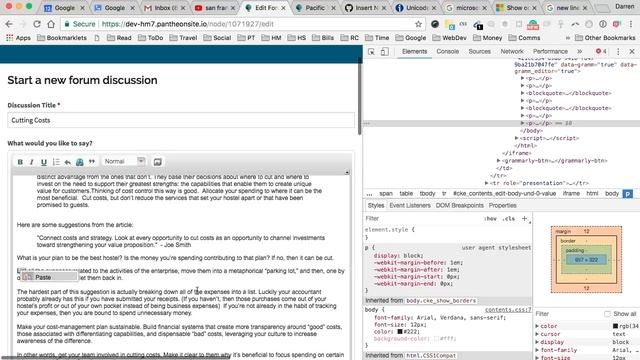The image size is (640, 360).
Task: Expand the display computed property
Action: pos(537,342)
